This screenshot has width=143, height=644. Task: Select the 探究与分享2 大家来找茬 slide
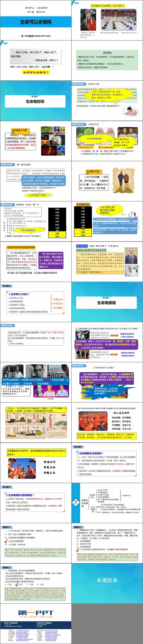(107, 141)
